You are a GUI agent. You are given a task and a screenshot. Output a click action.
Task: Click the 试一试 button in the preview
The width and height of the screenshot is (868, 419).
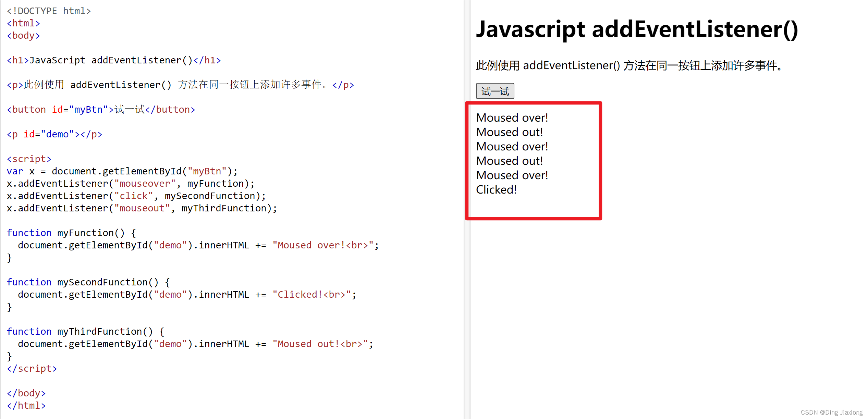pos(495,91)
